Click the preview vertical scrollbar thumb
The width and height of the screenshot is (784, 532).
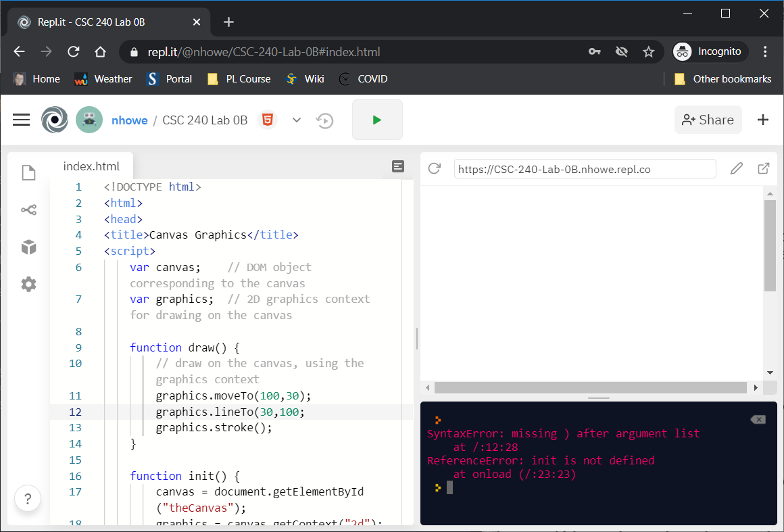point(770,245)
